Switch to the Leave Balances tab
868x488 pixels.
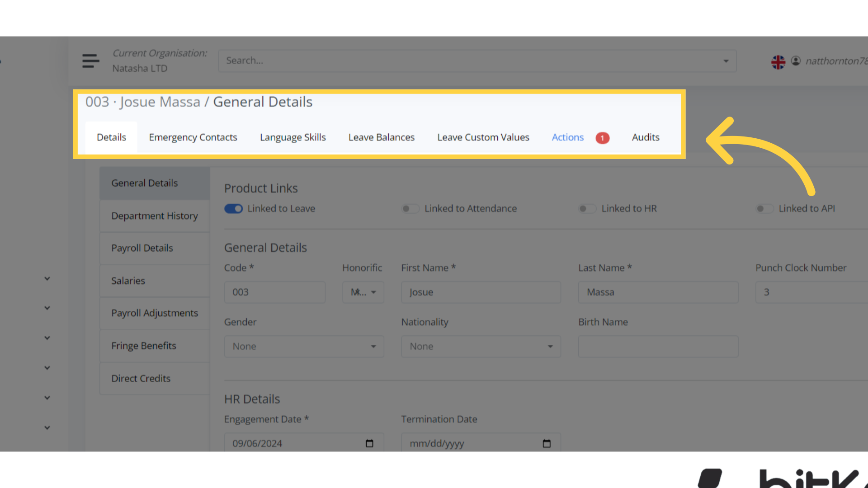tap(381, 137)
